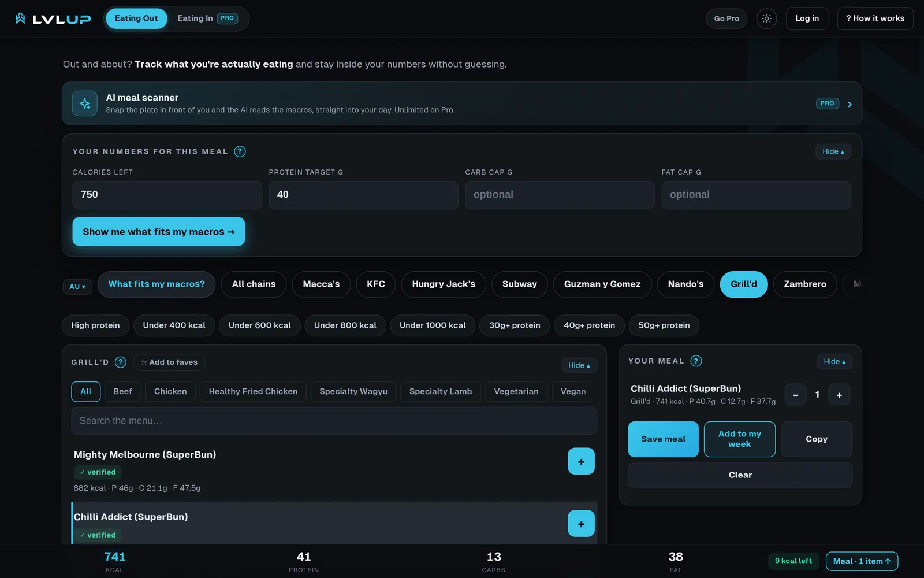Toggle 30g+ protein filter

click(x=515, y=325)
